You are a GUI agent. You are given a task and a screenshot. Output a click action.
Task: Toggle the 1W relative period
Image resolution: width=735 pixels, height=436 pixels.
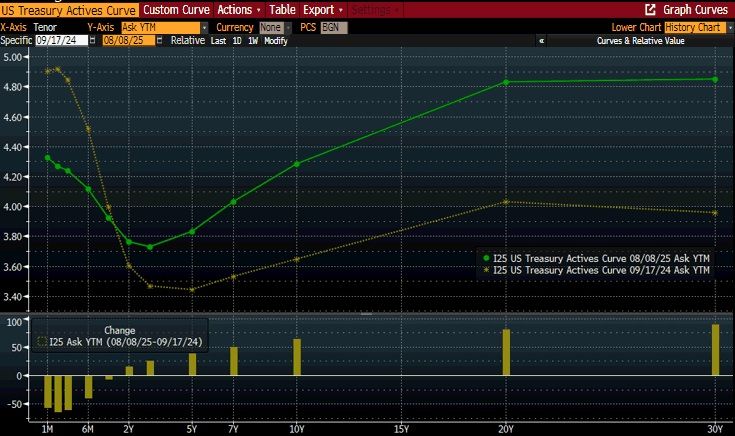[x=254, y=41]
